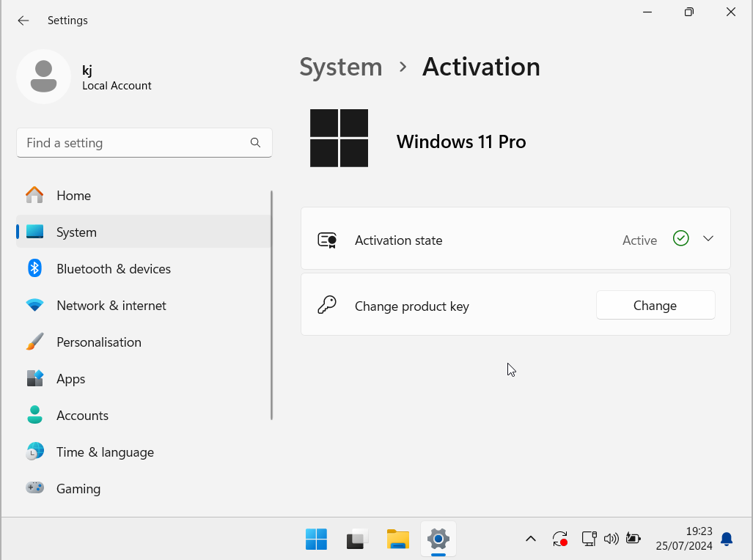Click the Accounts person icon

(34, 415)
